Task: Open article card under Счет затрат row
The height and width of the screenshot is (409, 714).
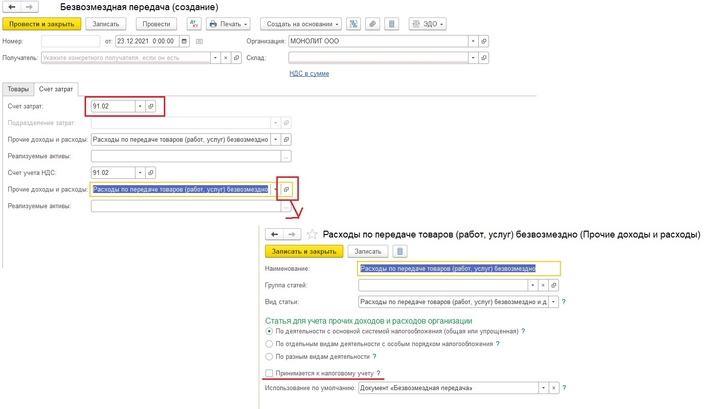Action: tap(286, 139)
